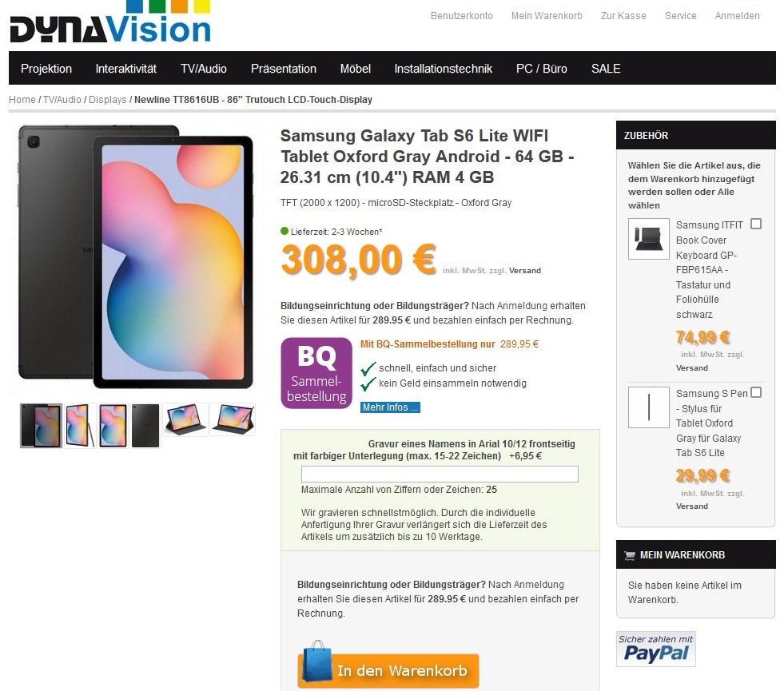784x691 pixels.
Task: Click the shopping cart icon beside Mein Warenkorb
Action: tap(630, 555)
